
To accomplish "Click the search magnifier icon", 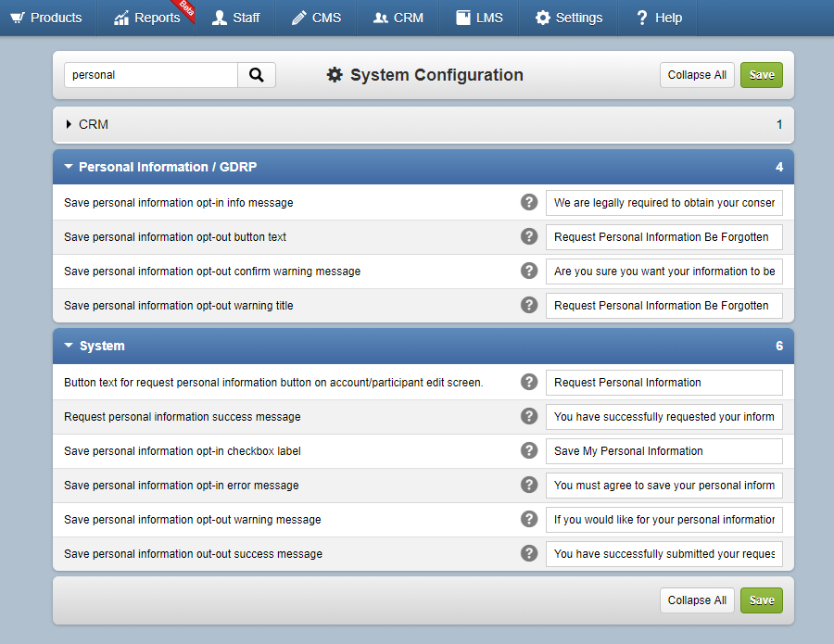I will point(257,74).
